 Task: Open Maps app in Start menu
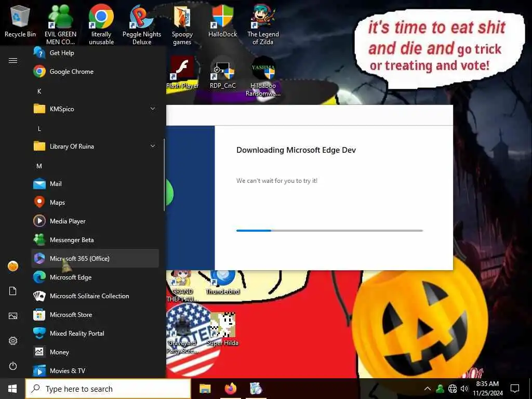[95, 203]
